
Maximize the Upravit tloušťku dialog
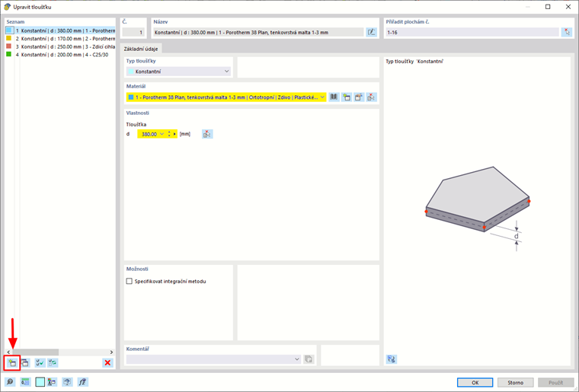(x=548, y=7)
